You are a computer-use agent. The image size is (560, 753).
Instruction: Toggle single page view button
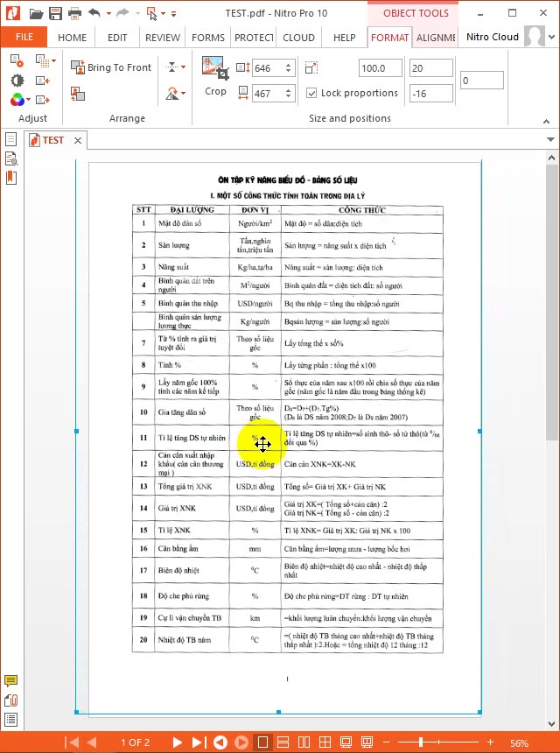[262, 742]
